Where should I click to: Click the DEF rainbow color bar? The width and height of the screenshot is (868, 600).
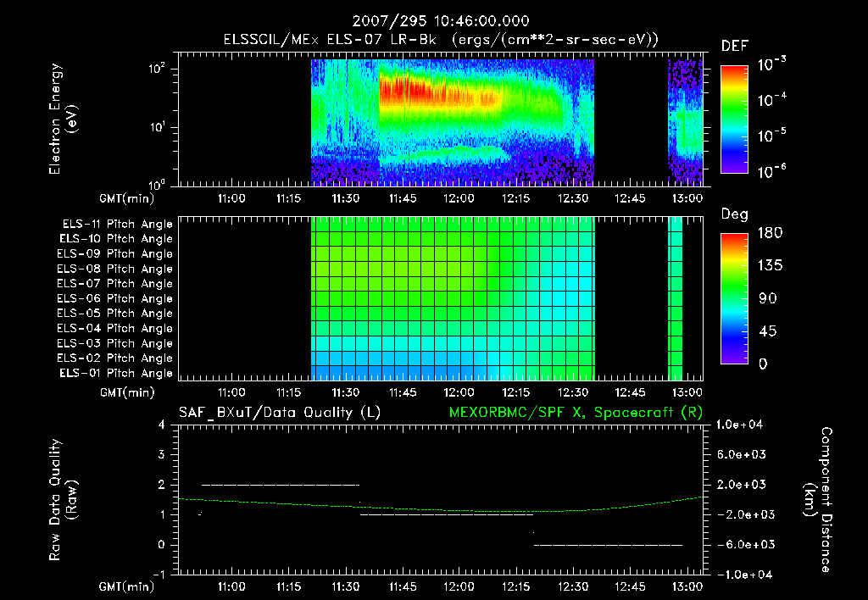[734, 119]
